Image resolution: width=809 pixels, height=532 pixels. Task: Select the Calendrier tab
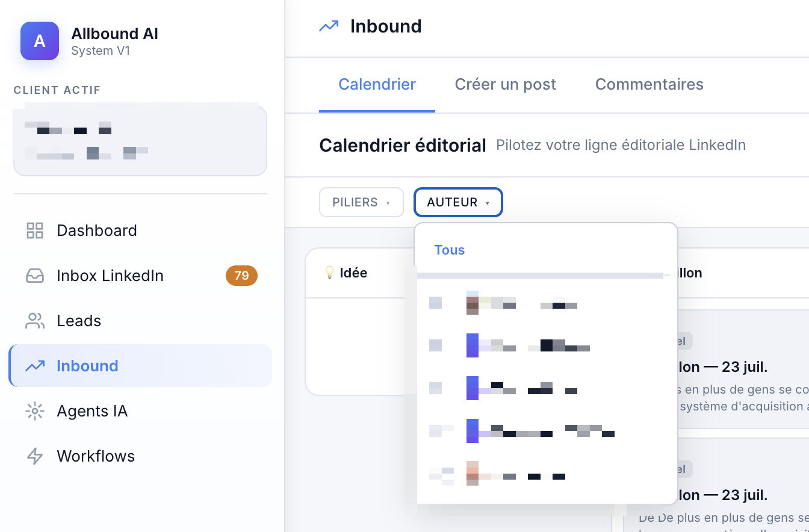(x=377, y=84)
